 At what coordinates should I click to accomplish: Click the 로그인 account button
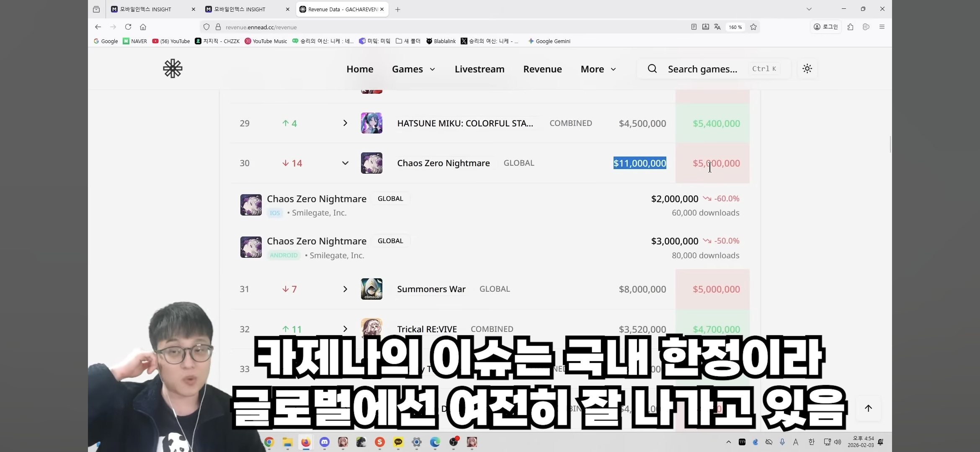pos(825,27)
